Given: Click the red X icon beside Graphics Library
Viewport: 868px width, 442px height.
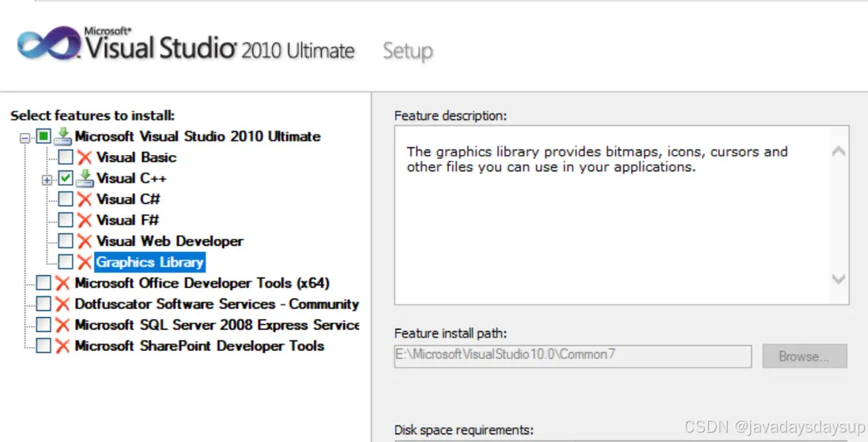Looking at the screenshot, I should [84, 262].
